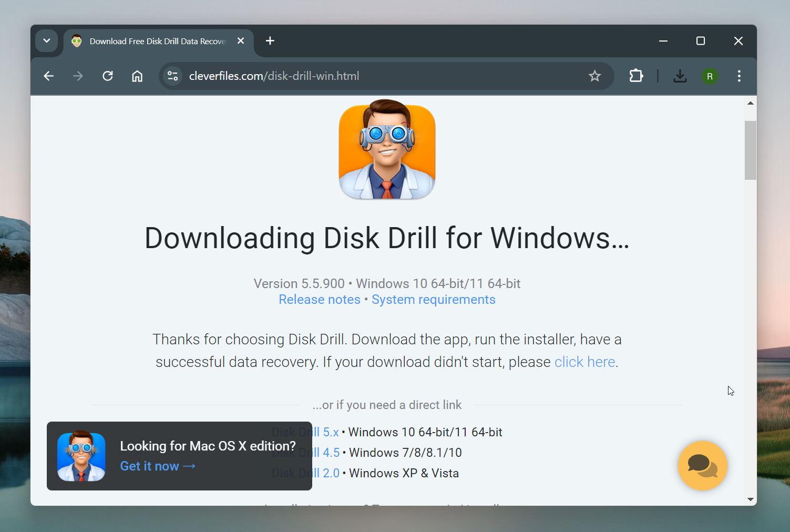Open the browser home page
Screen dimensions: 790x532
pyautogui.click(x=137, y=76)
